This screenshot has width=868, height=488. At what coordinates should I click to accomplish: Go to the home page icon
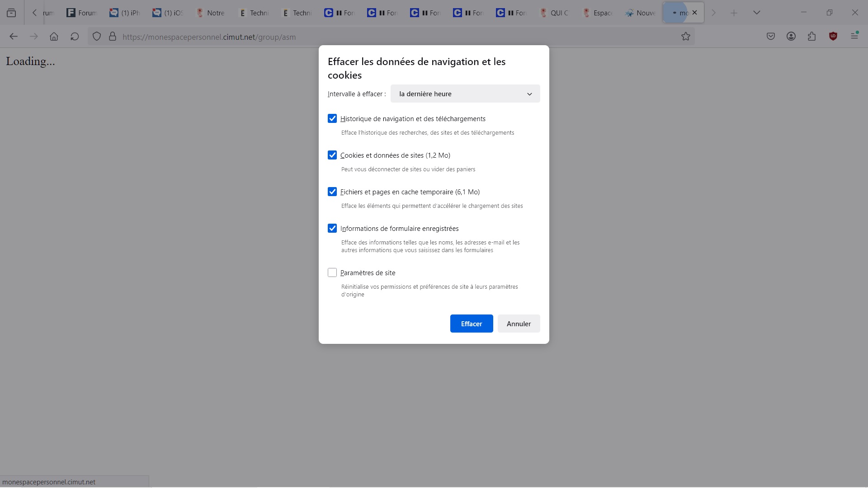pyautogui.click(x=54, y=37)
